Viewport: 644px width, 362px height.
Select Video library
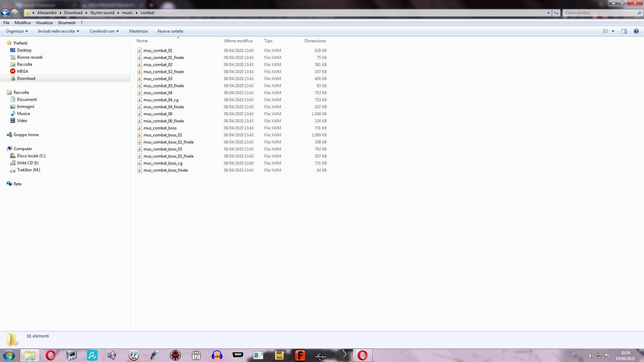(22, 121)
